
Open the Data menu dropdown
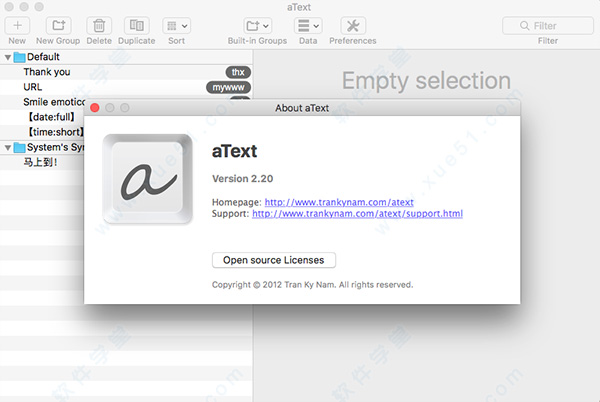pos(308,26)
